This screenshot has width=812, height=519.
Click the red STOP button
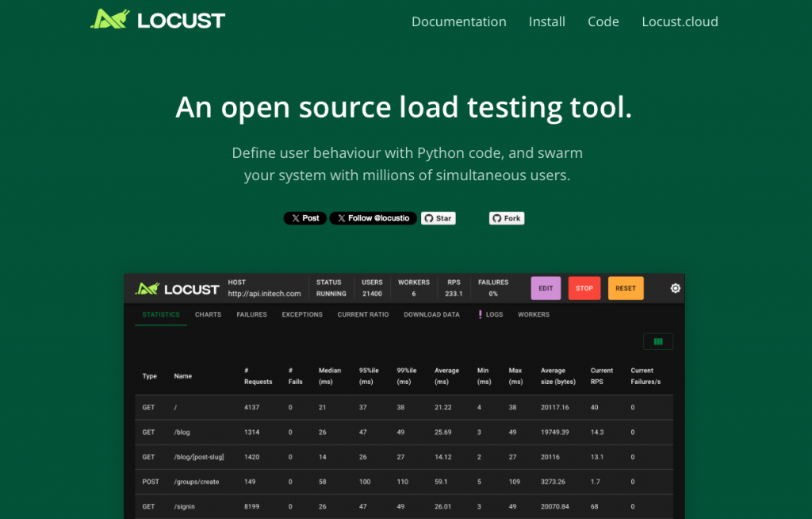click(x=584, y=288)
